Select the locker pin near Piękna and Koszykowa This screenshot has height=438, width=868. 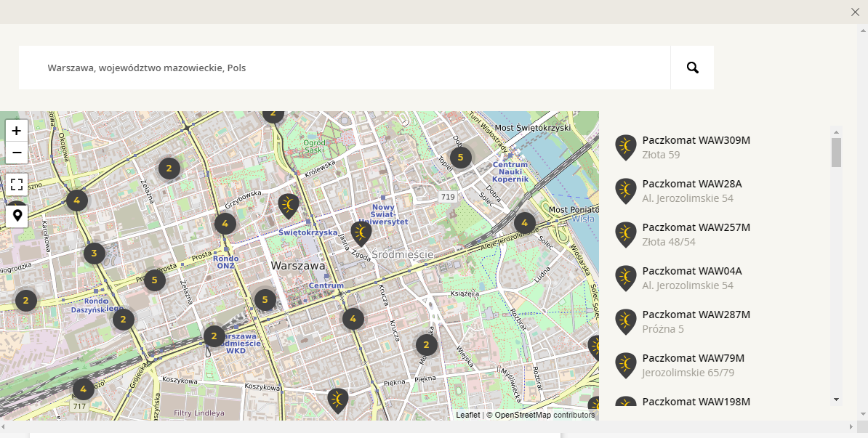tap(338, 401)
